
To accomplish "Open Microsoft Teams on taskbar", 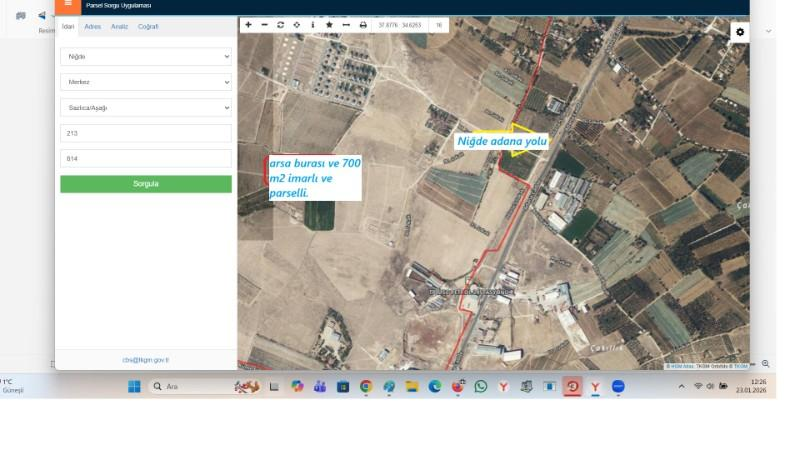I will pyautogui.click(x=320, y=386).
